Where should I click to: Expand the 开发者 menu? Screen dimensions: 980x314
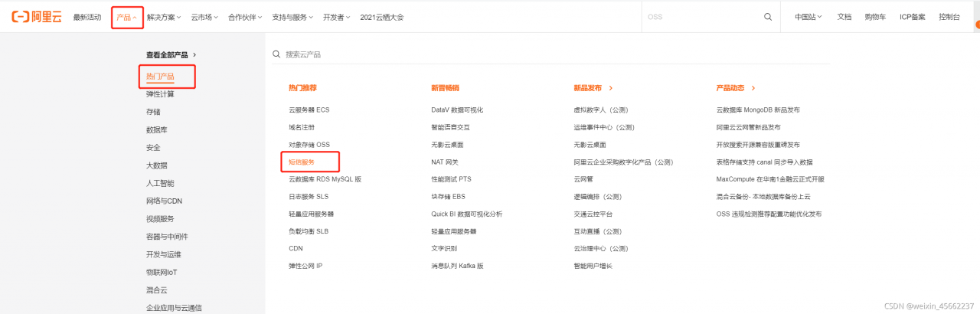pos(337,17)
